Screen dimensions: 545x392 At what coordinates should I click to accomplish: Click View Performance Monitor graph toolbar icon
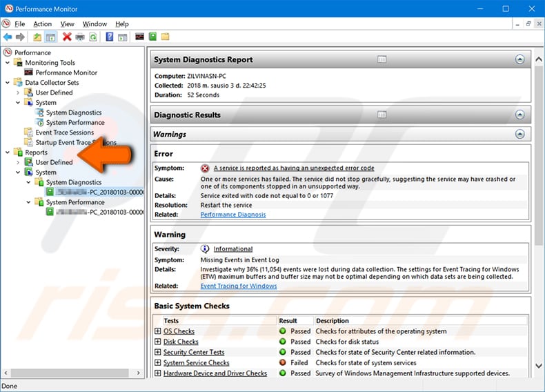(140, 37)
